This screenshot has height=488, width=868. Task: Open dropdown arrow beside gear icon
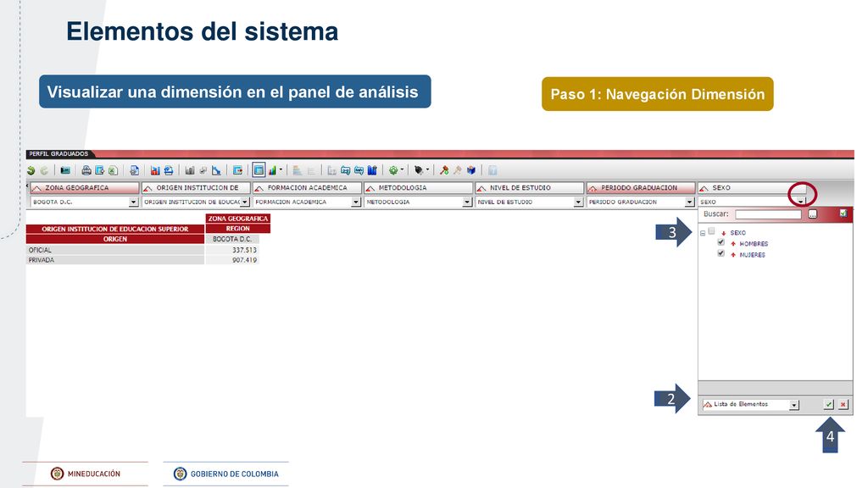click(402, 169)
